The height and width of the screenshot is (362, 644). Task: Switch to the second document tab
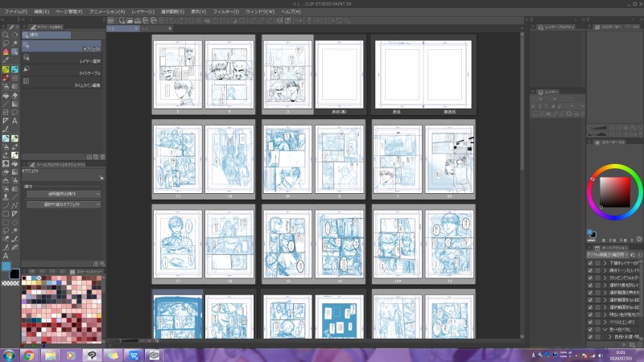[157, 28]
